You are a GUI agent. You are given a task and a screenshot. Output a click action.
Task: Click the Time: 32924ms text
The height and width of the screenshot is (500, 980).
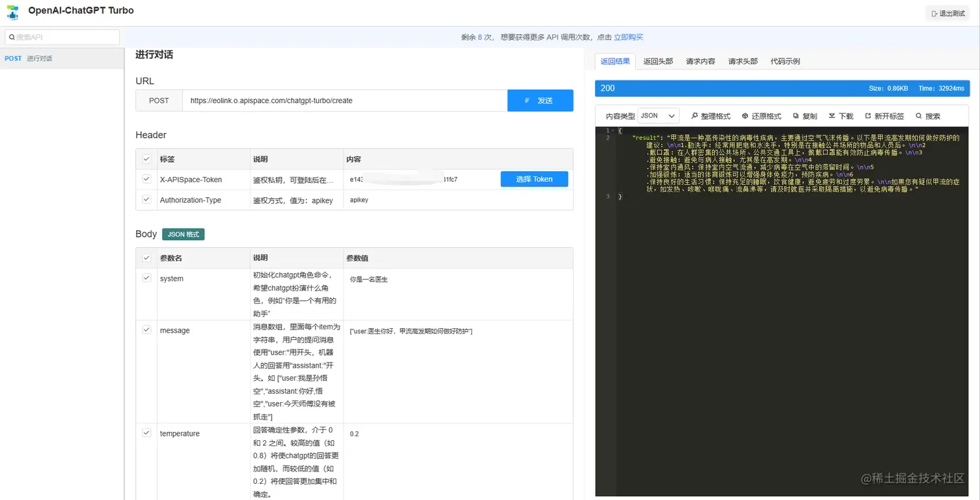tap(941, 88)
